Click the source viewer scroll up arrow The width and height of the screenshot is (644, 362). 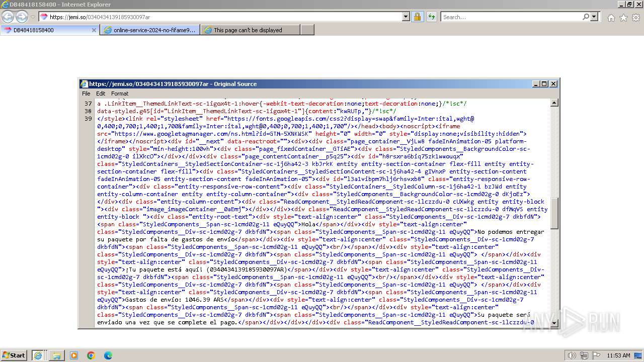[554, 103]
